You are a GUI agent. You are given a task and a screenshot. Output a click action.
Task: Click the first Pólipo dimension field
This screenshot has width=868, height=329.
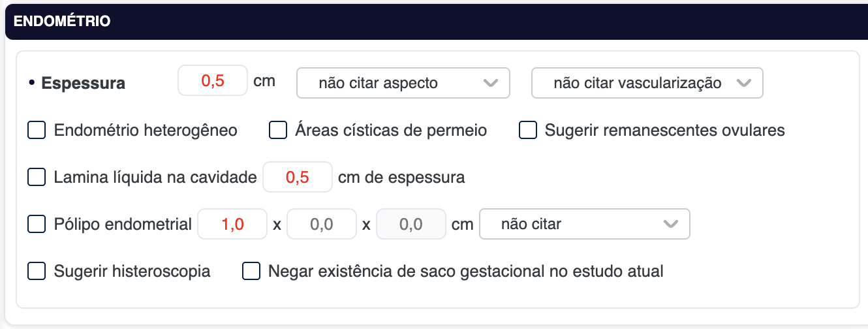coord(232,225)
